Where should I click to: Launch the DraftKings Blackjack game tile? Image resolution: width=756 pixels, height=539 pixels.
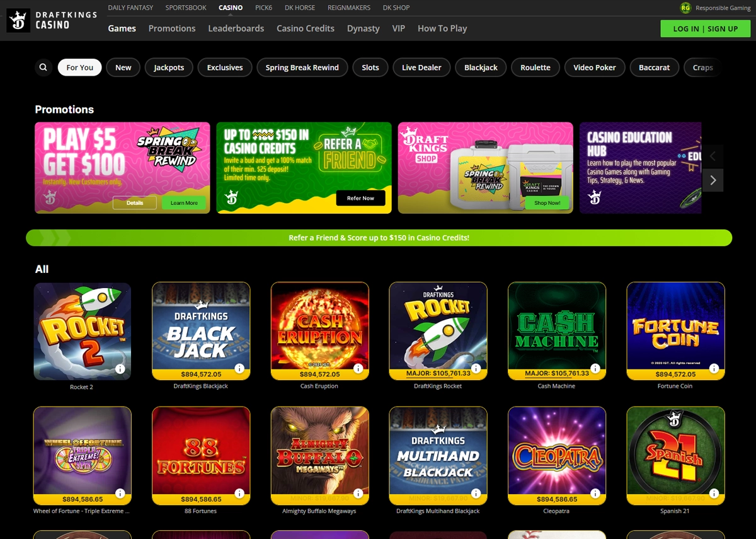tap(201, 331)
